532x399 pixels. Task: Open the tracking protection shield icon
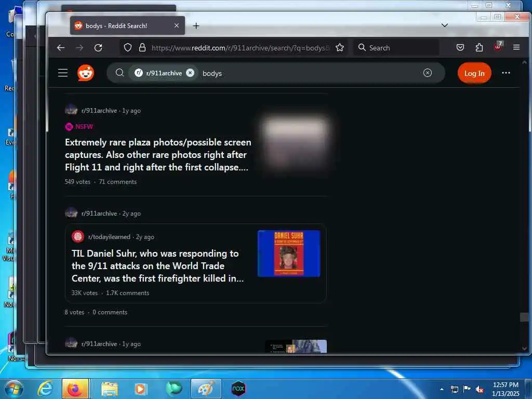(x=128, y=47)
